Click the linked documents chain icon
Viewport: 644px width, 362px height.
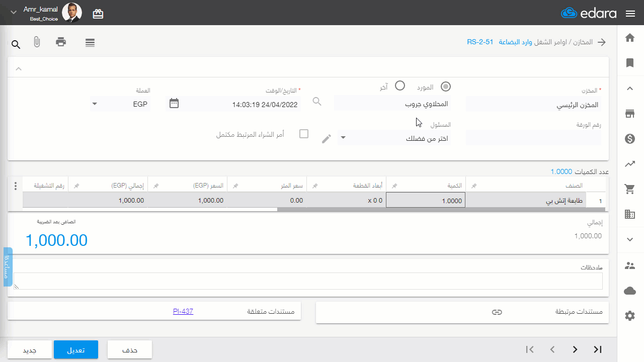pyautogui.click(x=497, y=312)
